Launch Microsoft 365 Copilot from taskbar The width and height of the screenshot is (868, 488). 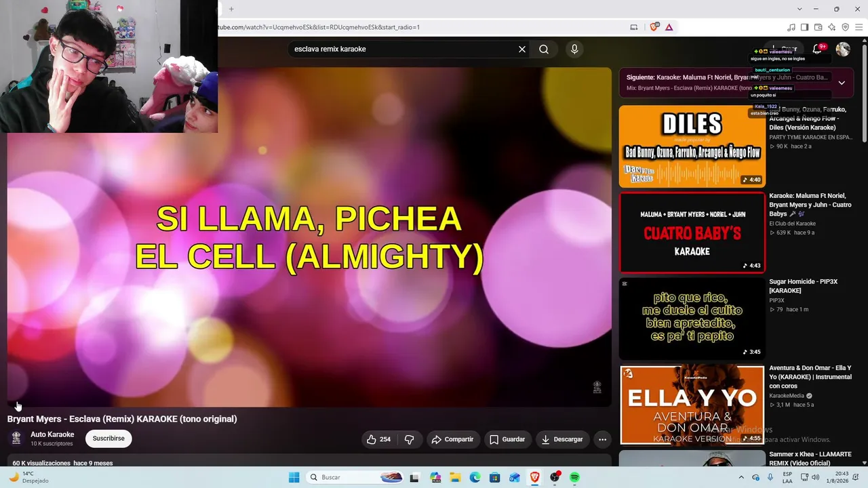tap(435, 477)
